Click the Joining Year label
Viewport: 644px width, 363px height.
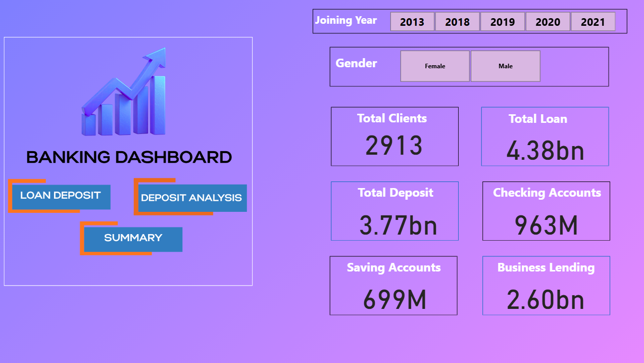(x=346, y=20)
